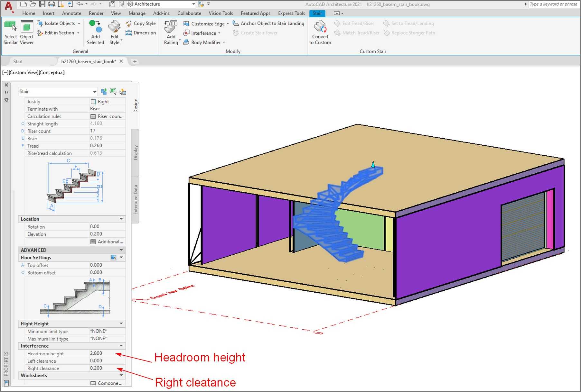The image size is (581, 392).
Task: Switch to the Start file tab
Action: point(18,61)
